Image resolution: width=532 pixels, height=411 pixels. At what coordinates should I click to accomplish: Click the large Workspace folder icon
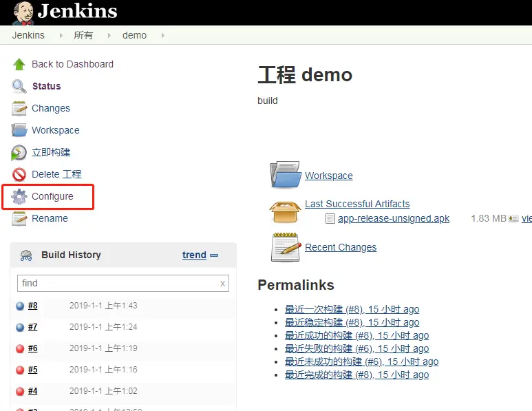(x=286, y=174)
